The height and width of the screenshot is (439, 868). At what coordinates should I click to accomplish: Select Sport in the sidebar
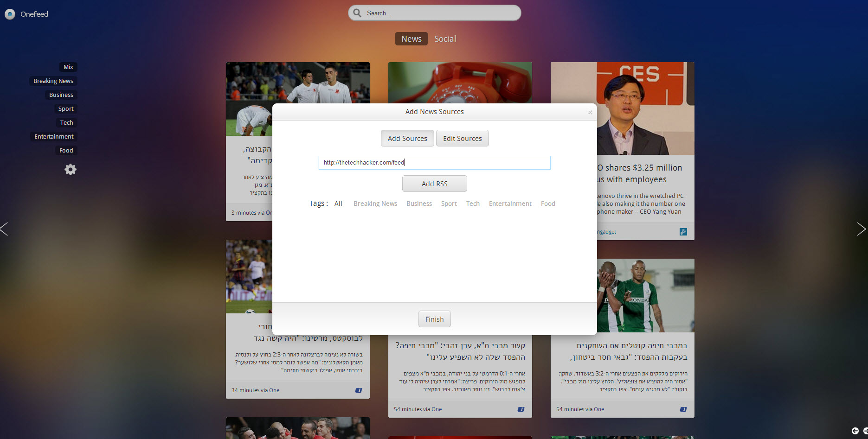(66, 109)
